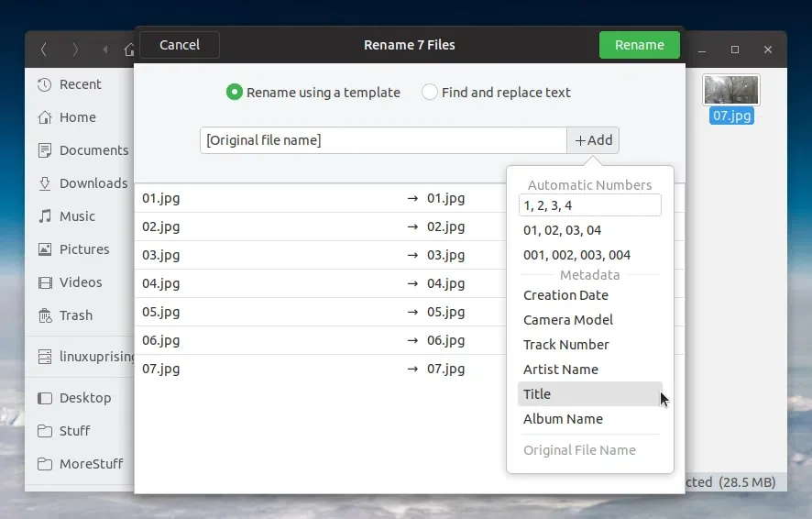Select Find and replace text option
Image resolution: width=812 pixels, height=519 pixels.
[x=430, y=93]
